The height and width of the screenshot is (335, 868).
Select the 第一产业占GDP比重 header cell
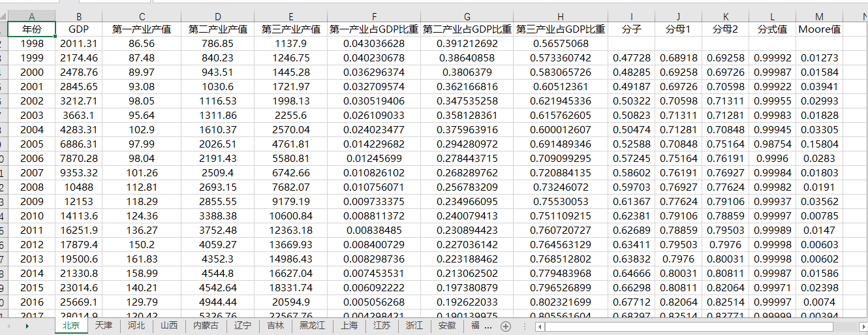(x=374, y=29)
